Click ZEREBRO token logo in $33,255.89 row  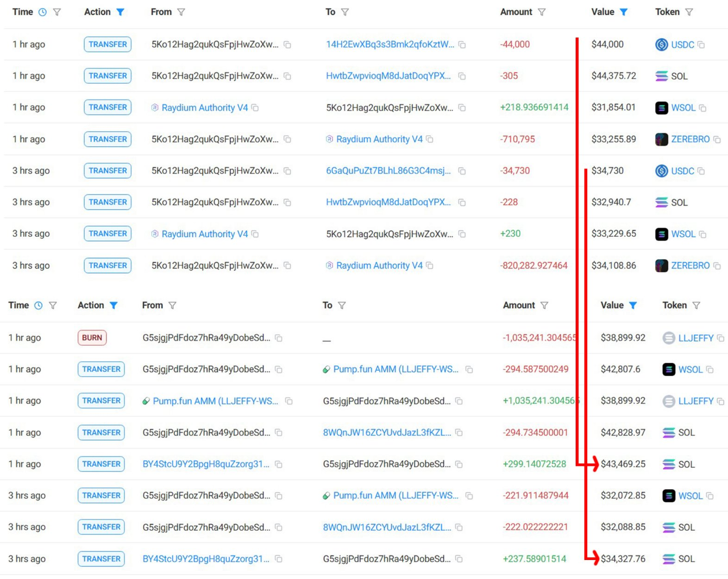[x=661, y=139]
